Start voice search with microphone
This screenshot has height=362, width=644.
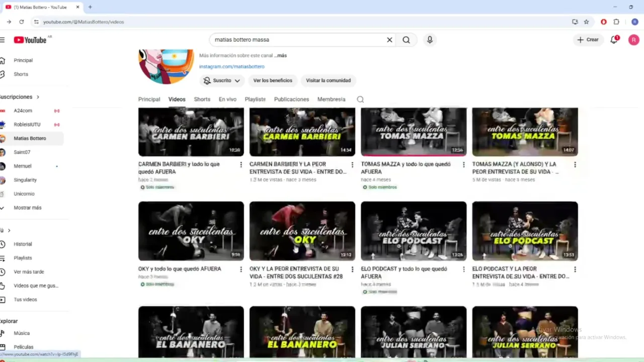(430, 40)
